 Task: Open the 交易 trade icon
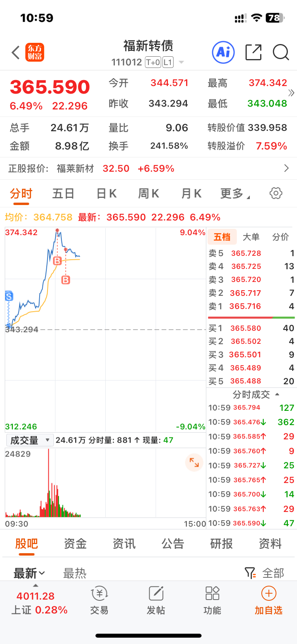99,600
